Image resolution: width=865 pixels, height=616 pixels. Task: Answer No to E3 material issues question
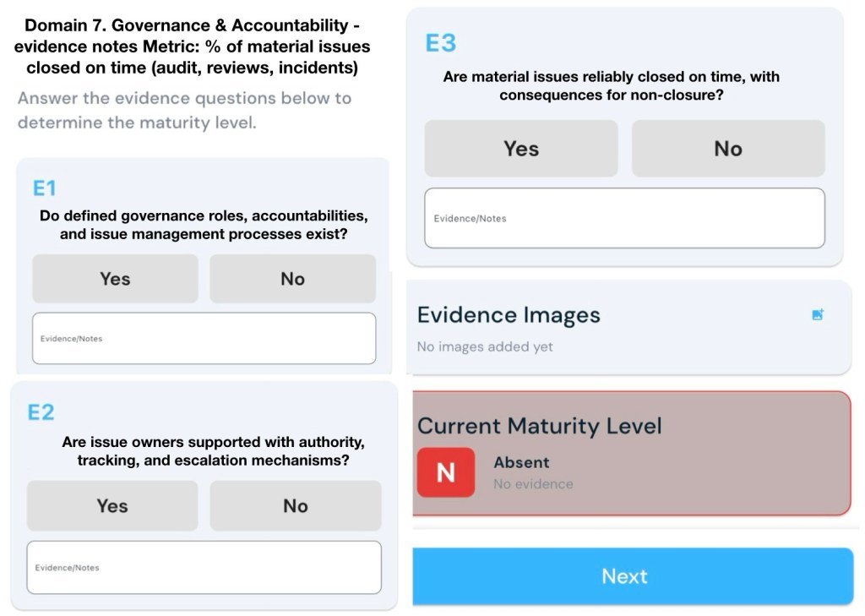coord(728,149)
